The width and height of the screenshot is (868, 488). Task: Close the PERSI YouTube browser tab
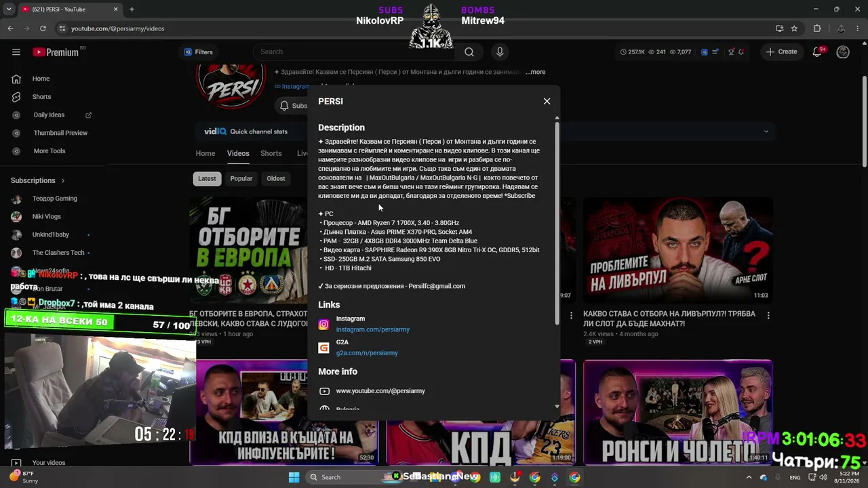click(115, 9)
